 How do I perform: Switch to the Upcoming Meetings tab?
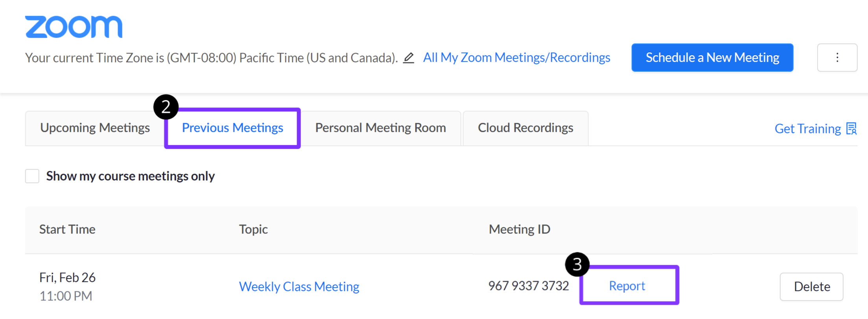pyautogui.click(x=95, y=128)
